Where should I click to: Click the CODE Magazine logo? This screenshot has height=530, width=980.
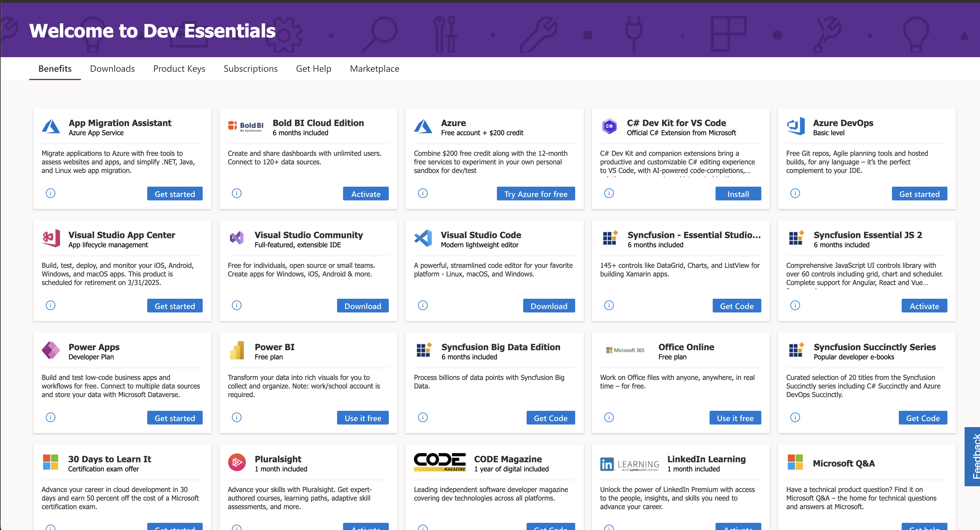point(440,462)
